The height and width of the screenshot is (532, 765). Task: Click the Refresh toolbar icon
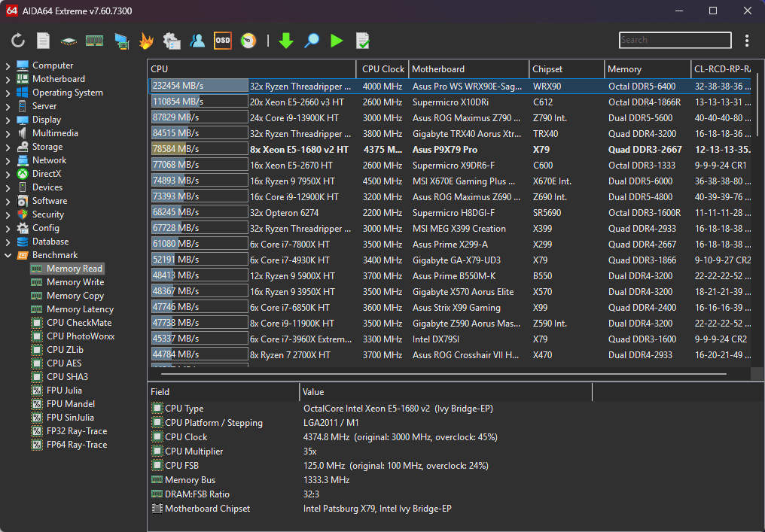(18, 41)
